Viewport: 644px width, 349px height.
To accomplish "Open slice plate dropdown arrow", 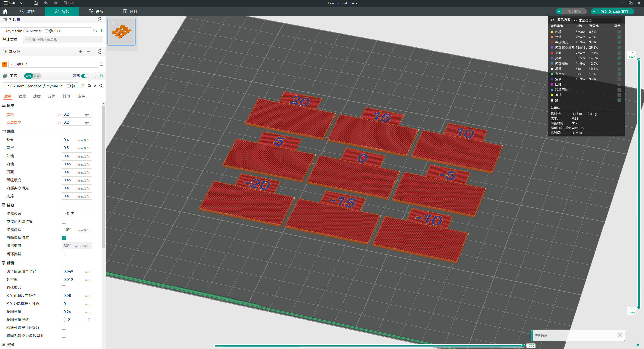I will (x=559, y=11).
